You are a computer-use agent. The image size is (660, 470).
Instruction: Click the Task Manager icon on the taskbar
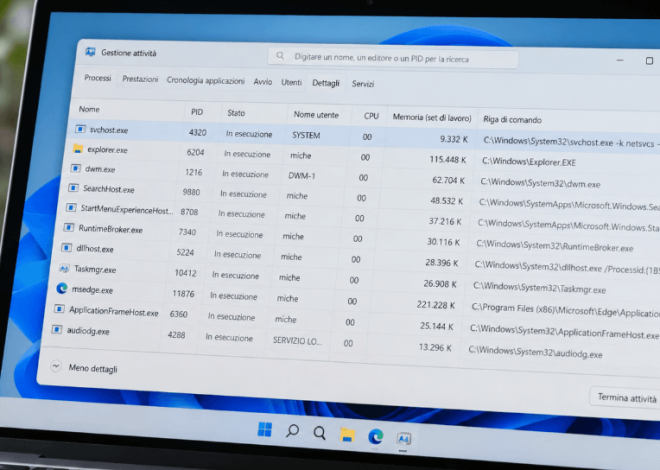click(404, 439)
